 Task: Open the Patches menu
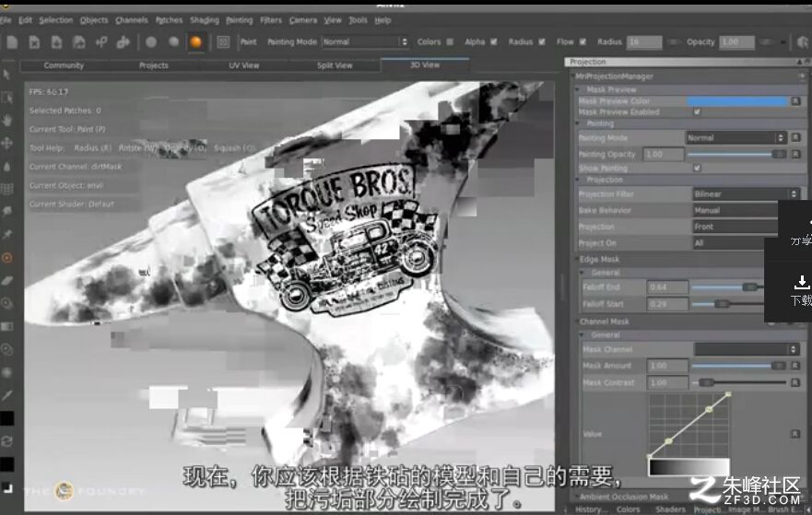(x=170, y=20)
